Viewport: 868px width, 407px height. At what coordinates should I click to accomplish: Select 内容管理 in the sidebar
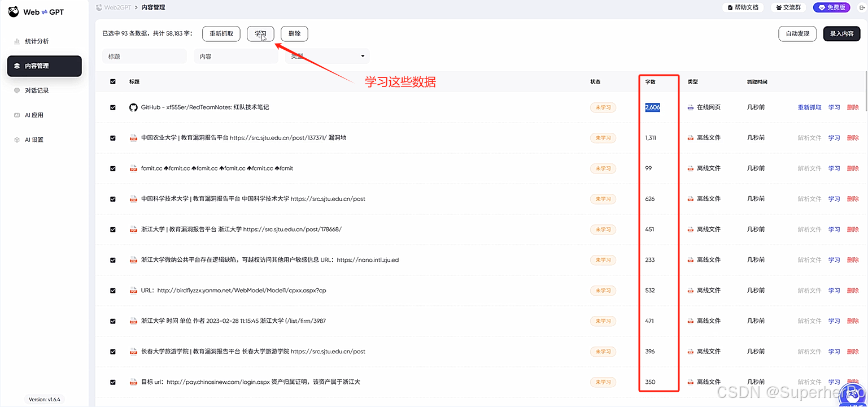tap(44, 66)
